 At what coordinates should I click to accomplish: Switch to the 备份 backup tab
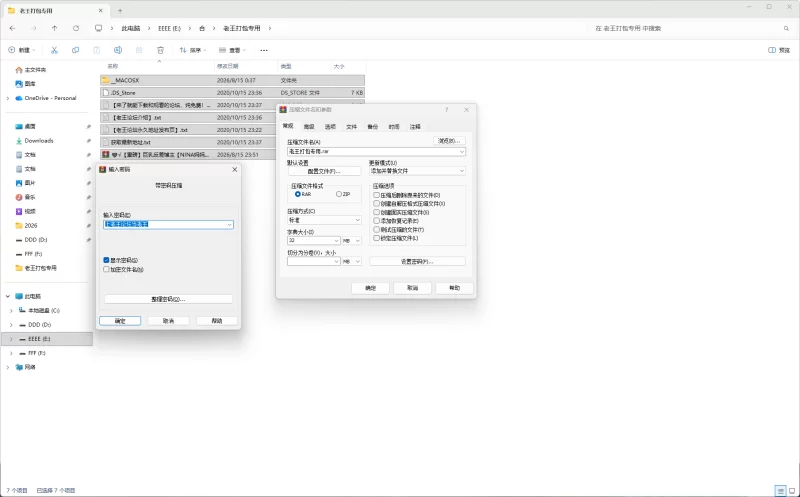372,127
